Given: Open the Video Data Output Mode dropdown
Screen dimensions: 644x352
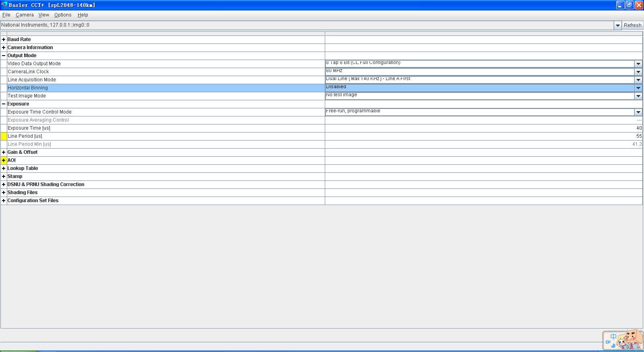Looking at the screenshot, I should pos(638,64).
